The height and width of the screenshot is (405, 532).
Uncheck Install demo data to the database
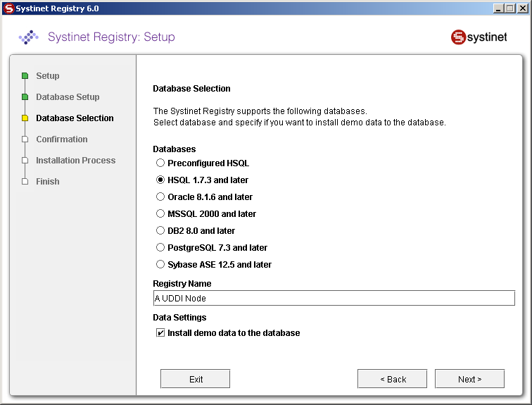pyautogui.click(x=160, y=333)
